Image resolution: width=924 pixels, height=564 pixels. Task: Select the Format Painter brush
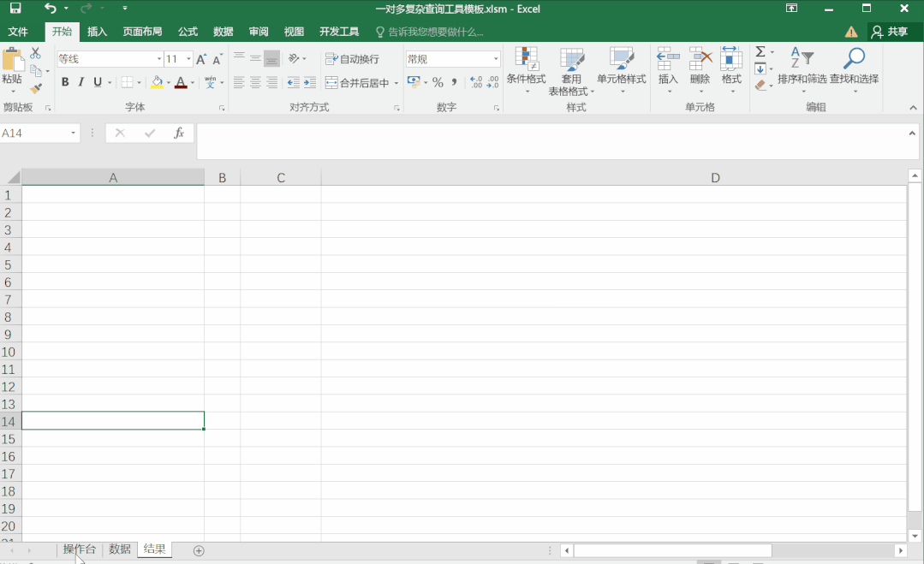point(35,88)
